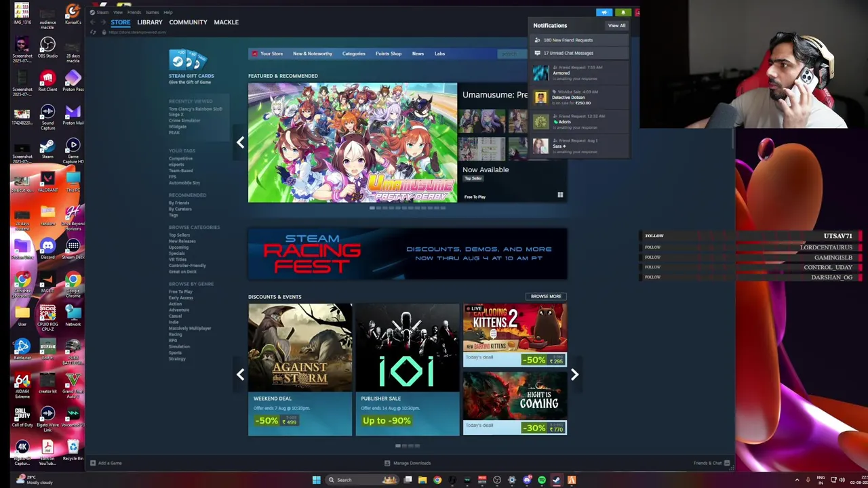Open 17 Unread Chat Messages notification
The height and width of the screenshot is (488, 868).
coord(580,53)
